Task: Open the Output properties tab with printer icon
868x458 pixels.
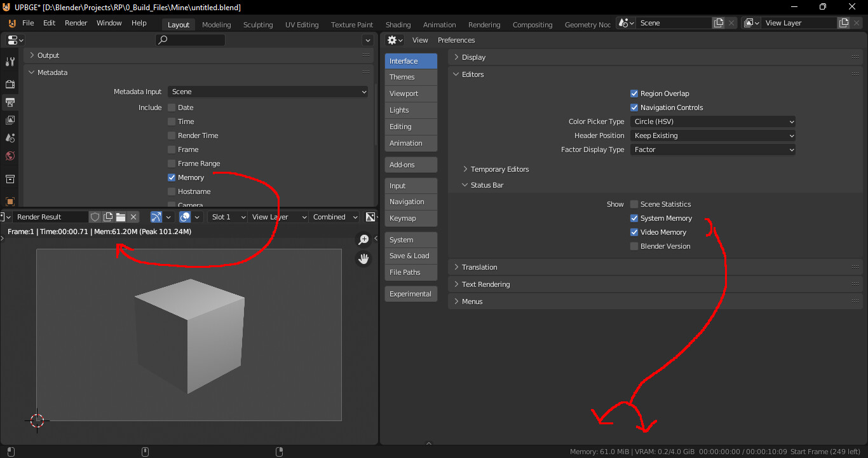Action: pos(10,102)
